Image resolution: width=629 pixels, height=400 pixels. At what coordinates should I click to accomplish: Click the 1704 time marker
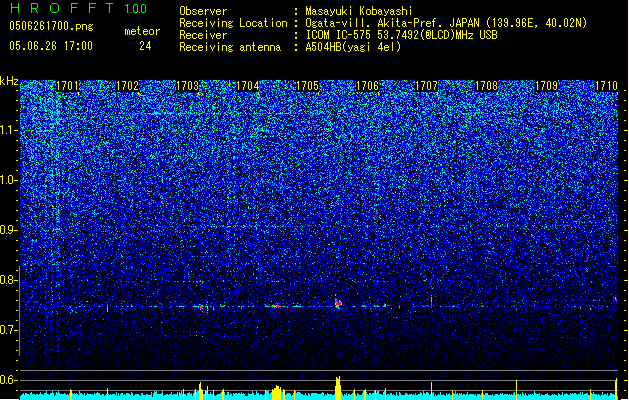tap(248, 86)
